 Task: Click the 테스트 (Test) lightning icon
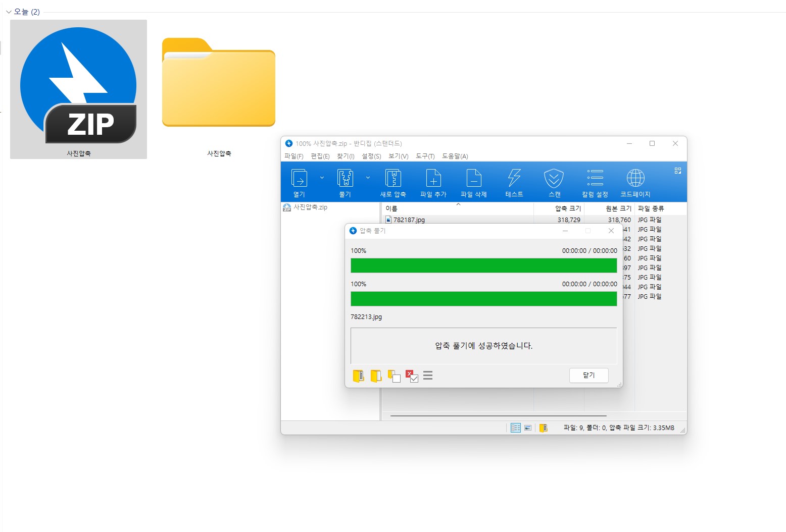(514, 178)
